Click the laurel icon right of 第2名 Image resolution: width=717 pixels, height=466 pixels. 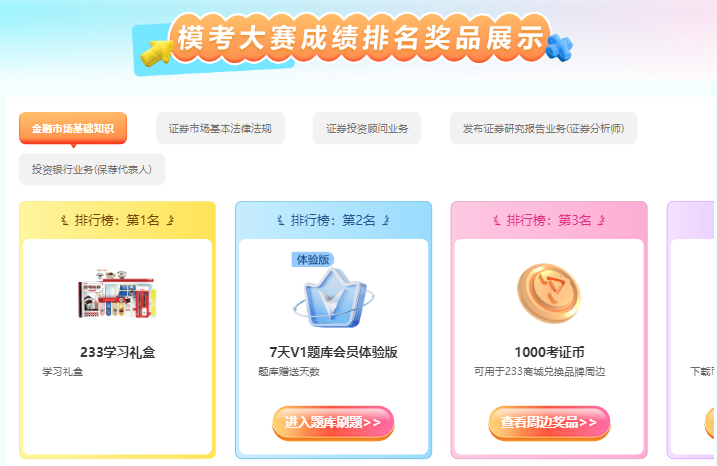pyautogui.click(x=386, y=220)
